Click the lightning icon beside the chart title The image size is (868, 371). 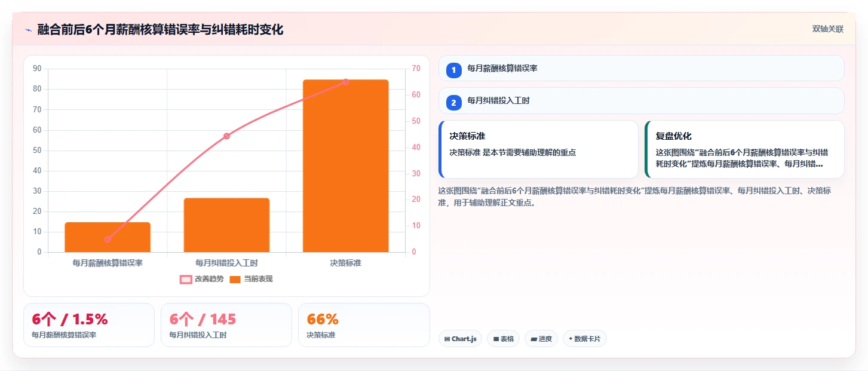point(28,30)
